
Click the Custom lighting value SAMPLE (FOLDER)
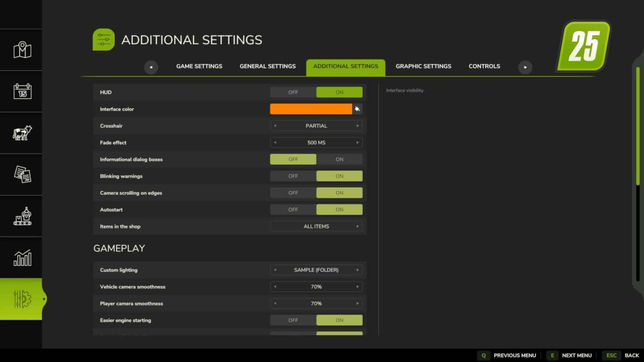pos(316,270)
